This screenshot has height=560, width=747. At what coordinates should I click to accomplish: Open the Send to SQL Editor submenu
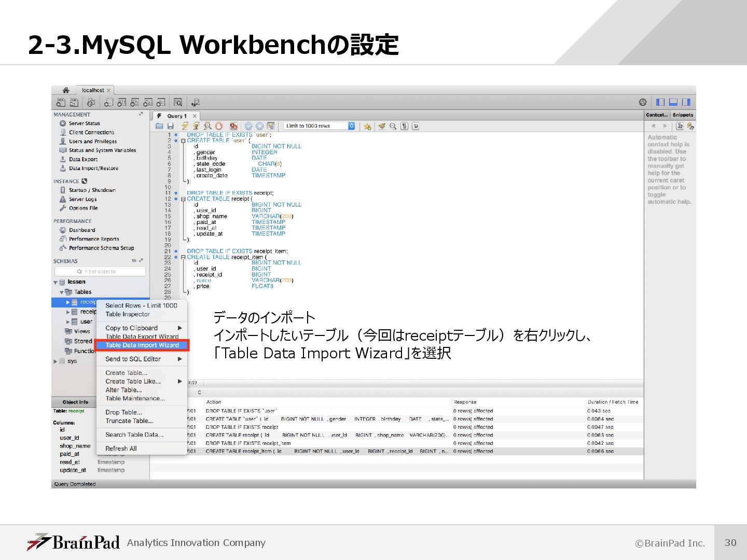(x=142, y=359)
